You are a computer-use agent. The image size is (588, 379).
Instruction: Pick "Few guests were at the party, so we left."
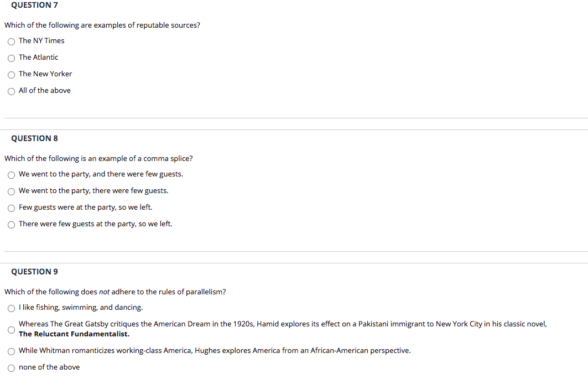[x=11, y=208]
